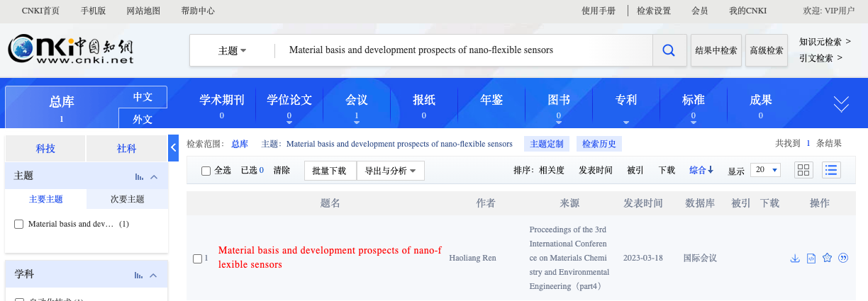Check the 'Material basis and dev…' topic filter

[x=19, y=225]
